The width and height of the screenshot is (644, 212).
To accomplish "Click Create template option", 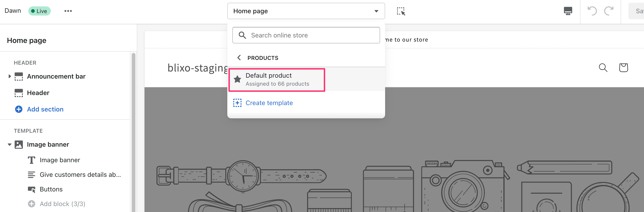I will [269, 103].
